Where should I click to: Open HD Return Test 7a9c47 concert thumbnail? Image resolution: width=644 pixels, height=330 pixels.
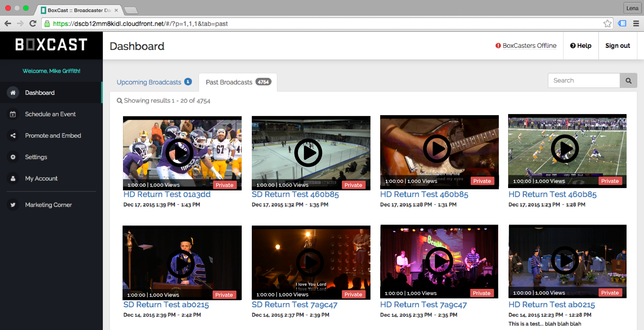click(439, 261)
